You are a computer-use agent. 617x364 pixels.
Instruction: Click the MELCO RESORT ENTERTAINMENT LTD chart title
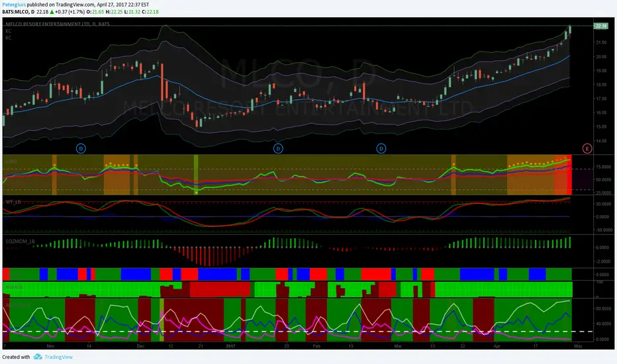(x=58, y=24)
